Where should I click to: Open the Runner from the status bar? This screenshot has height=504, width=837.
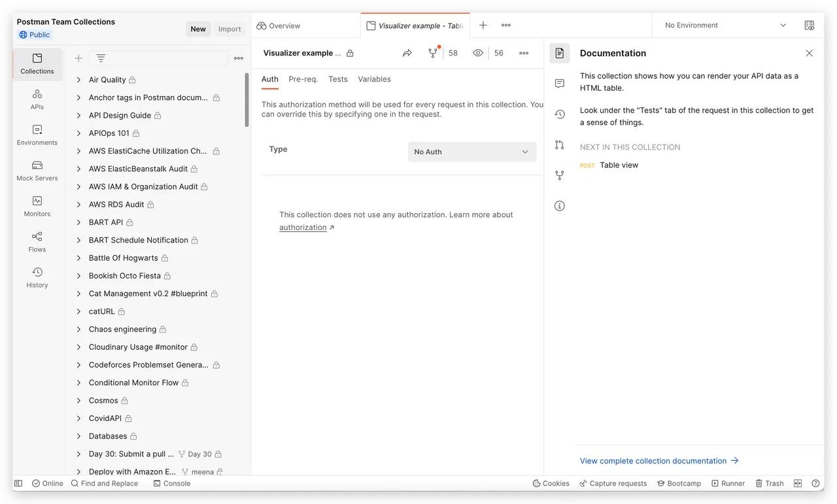[x=728, y=484]
